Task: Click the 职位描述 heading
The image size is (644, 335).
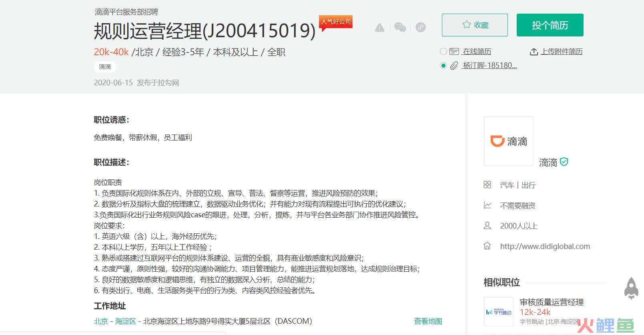Action: (112, 162)
